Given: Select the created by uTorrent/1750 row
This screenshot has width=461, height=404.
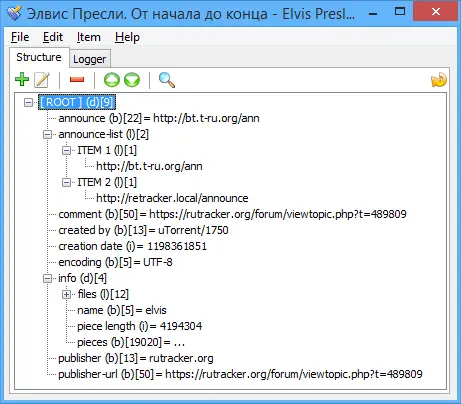Looking at the screenshot, I should click(143, 230).
